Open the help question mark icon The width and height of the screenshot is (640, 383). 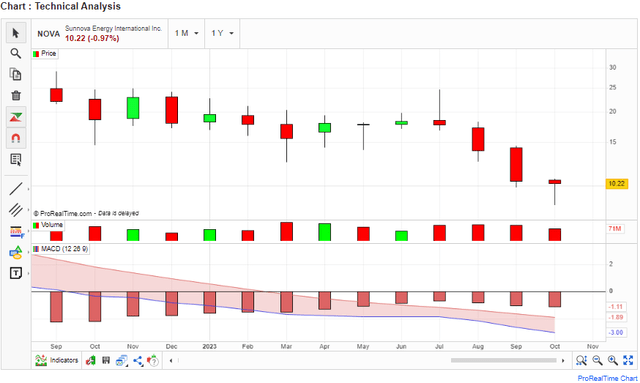[153, 361]
